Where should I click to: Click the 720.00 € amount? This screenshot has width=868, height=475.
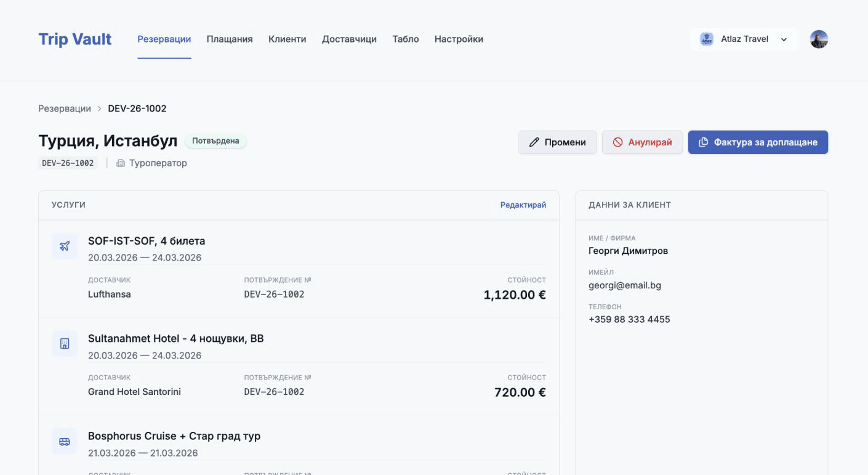520,392
